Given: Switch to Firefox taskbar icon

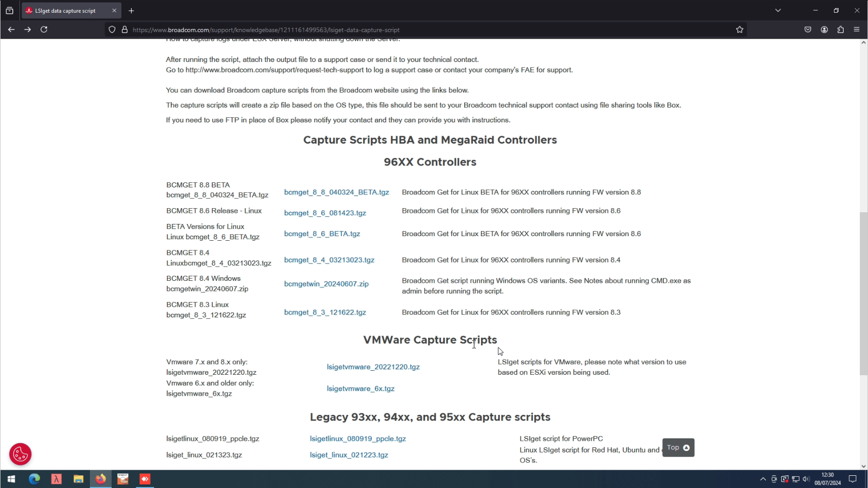Looking at the screenshot, I should [x=101, y=479].
